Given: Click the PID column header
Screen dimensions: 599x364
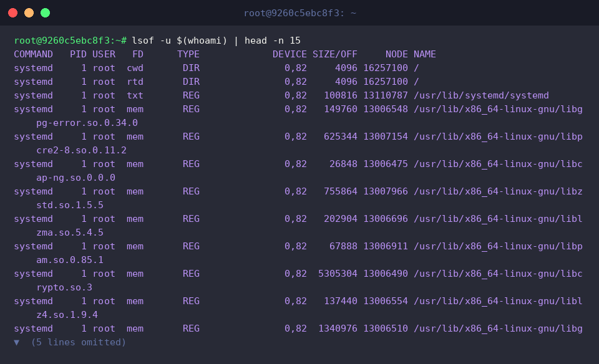Looking at the screenshot, I should [x=79, y=54].
